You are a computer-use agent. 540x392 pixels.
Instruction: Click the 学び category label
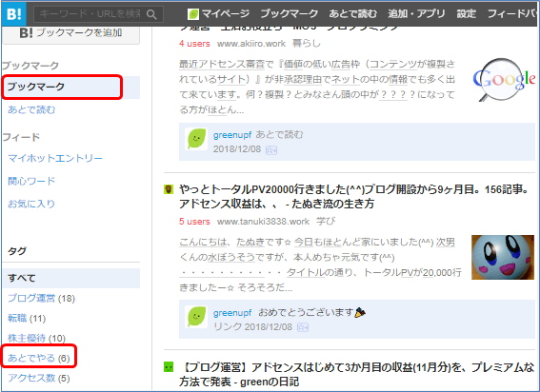click(326, 222)
